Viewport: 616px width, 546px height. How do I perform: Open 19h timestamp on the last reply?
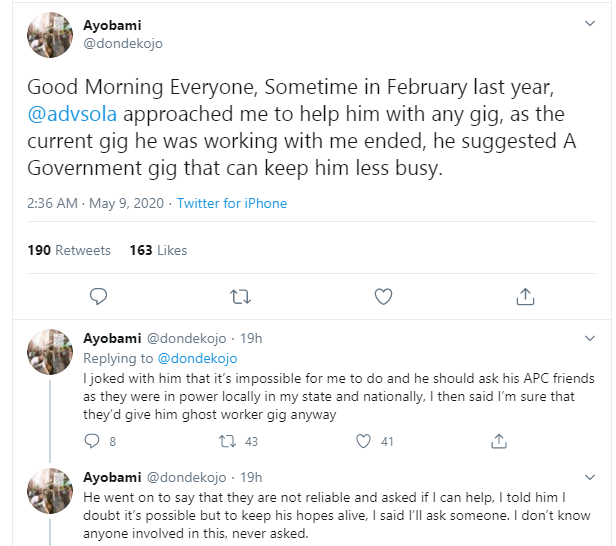tap(252, 476)
